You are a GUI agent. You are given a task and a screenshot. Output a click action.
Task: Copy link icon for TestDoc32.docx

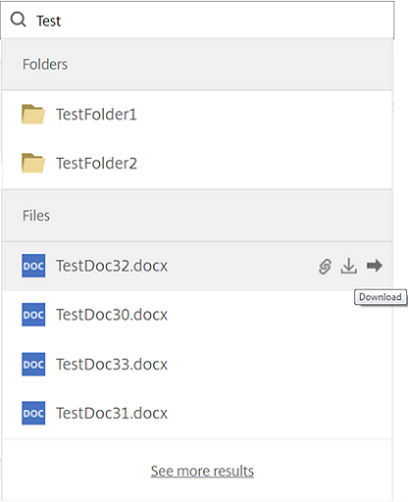(325, 266)
